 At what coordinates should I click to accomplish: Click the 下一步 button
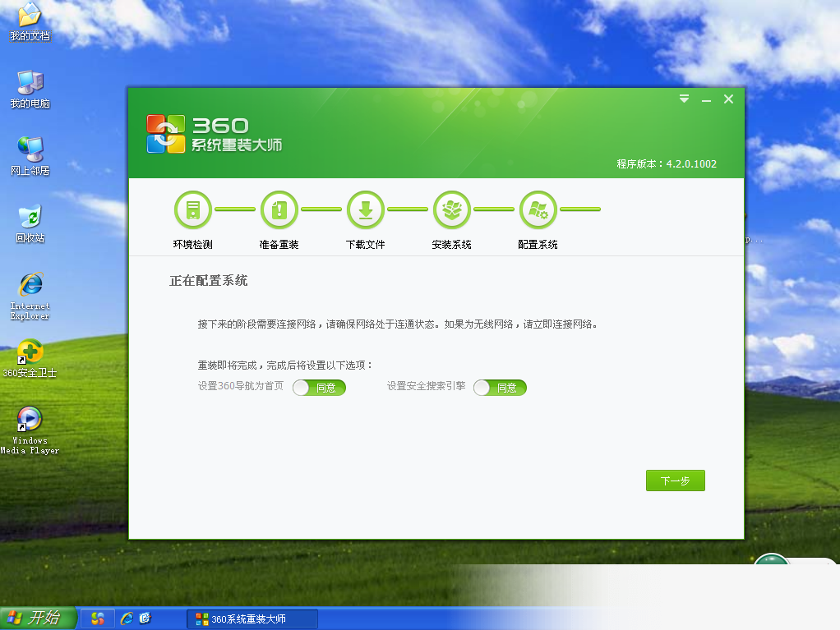[x=676, y=481]
